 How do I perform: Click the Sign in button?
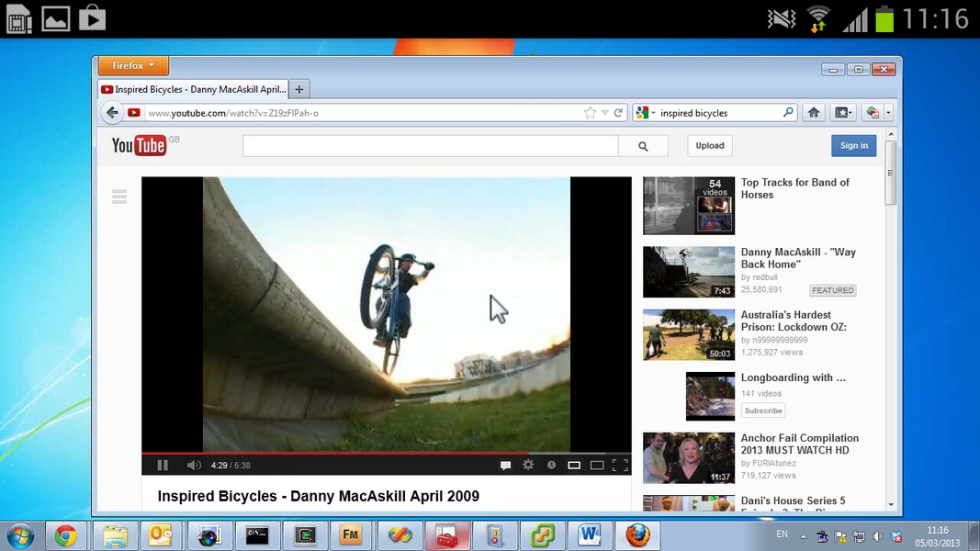point(853,145)
